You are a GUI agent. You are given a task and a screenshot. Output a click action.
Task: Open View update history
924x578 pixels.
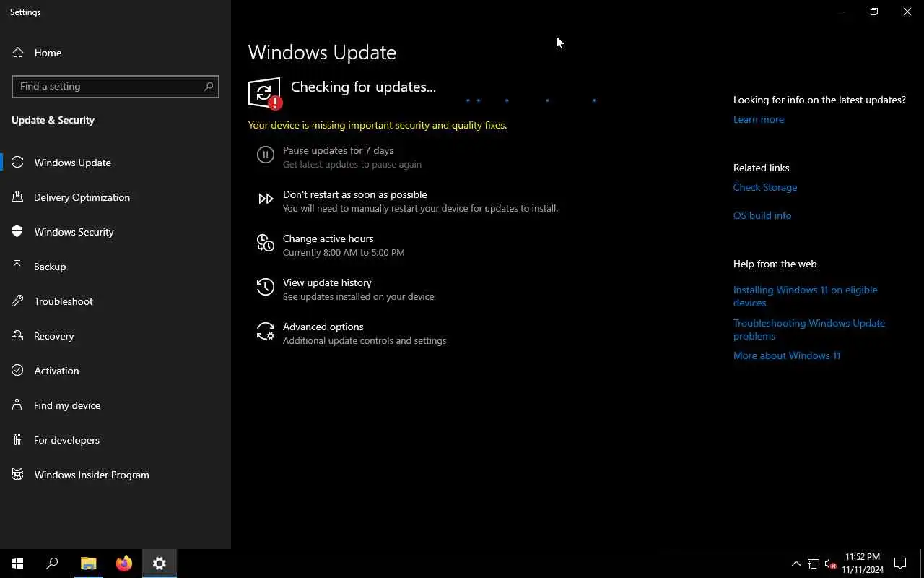coord(327,283)
